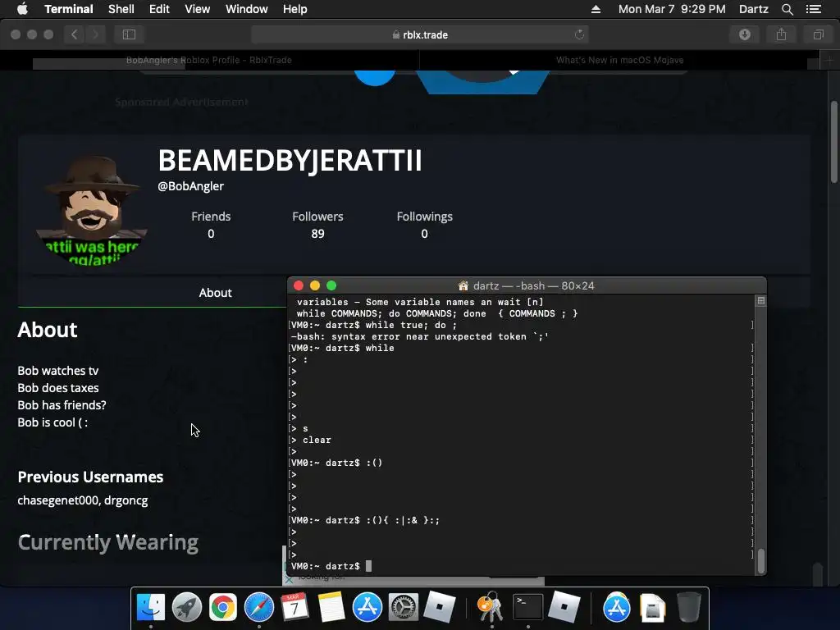
Task: Open the Edit menu
Action: coord(159,9)
